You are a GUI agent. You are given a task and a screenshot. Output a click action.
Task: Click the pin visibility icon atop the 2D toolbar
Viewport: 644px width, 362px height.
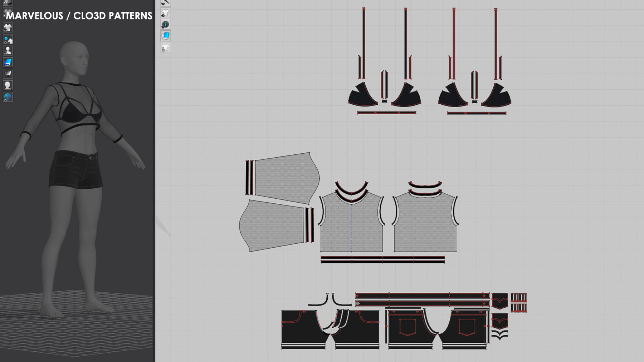(x=165, y=3)
